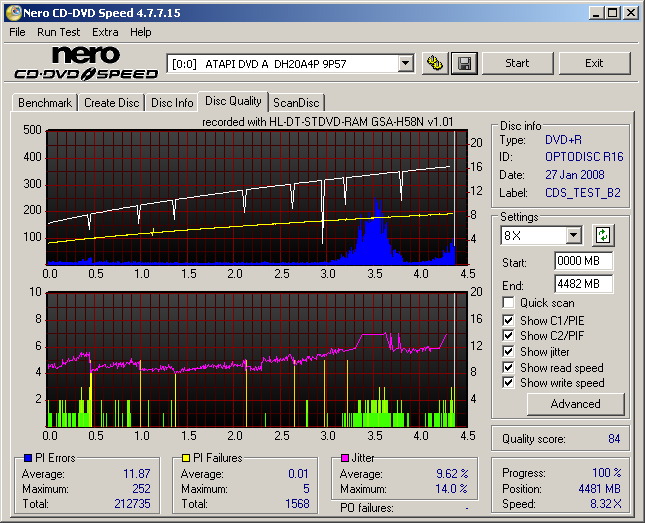645x523 pixels.
Task: Click the disc label CDS_TEST_B2
Action: click(x=582, y=193)
